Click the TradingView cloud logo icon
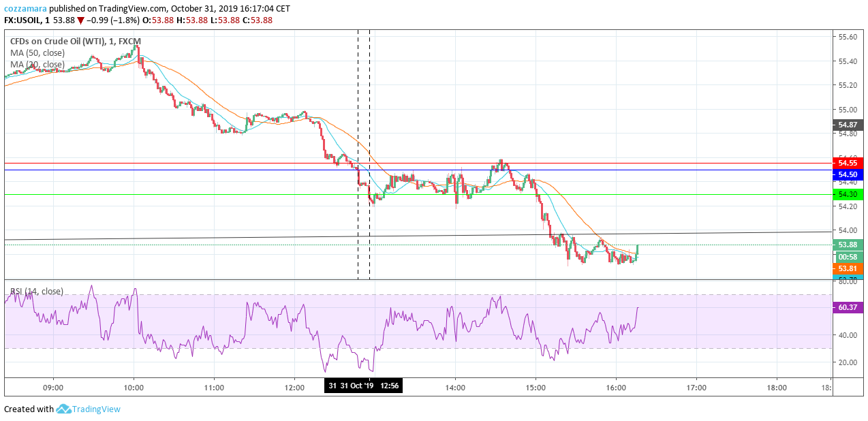The image size is (868, 421). tap(64, 409)
